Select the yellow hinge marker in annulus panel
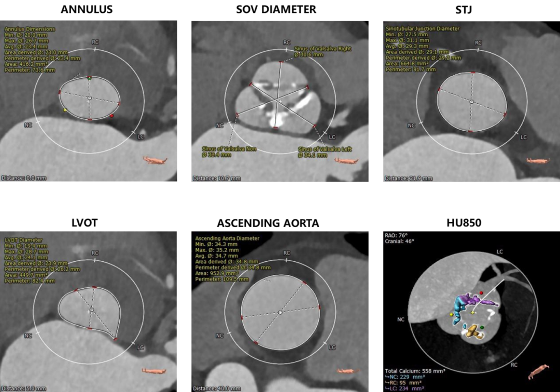 (x=65, y=110)
